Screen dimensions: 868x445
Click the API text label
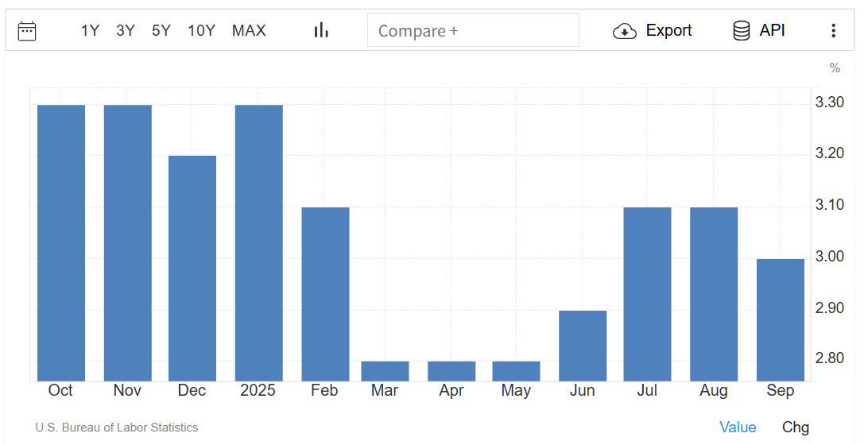(x=772, y=30)
